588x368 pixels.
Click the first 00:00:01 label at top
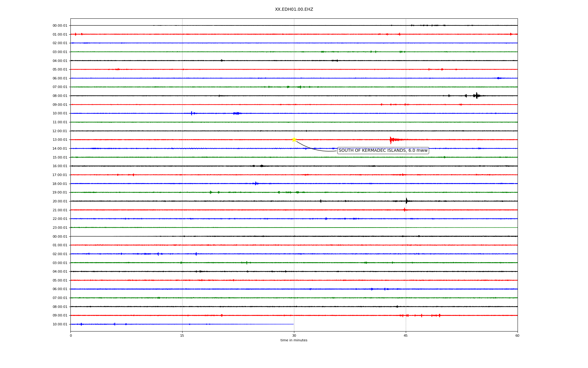(60, 26)
